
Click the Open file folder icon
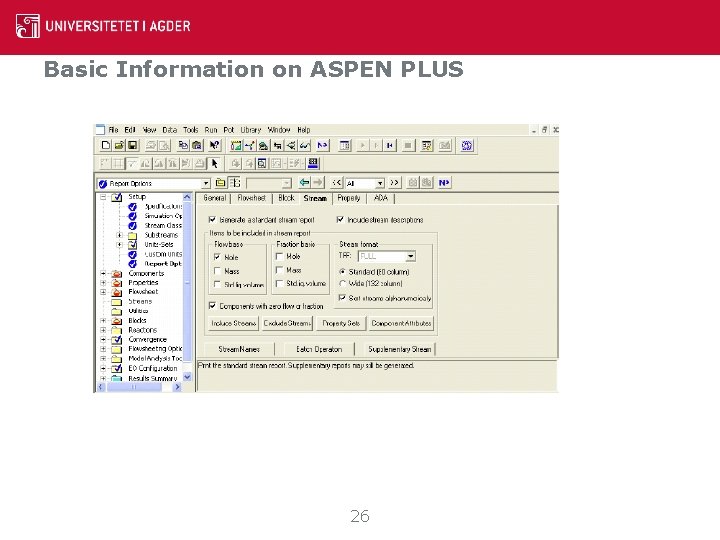point(119,146)
